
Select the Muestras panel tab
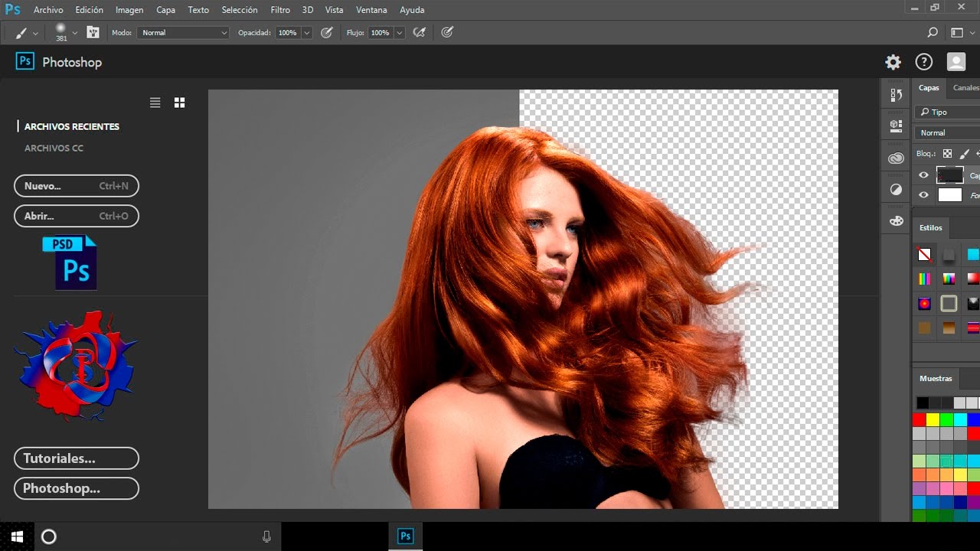coord(936,378)
